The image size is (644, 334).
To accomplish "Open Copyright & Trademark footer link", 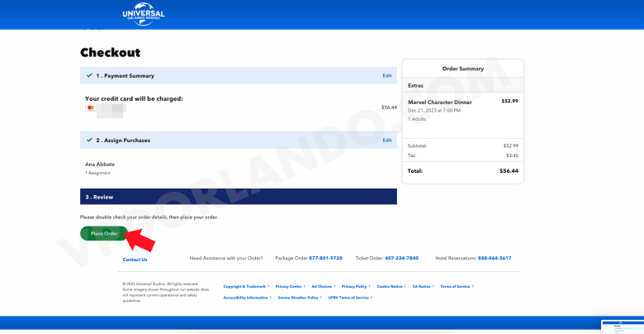I will 246,286.
